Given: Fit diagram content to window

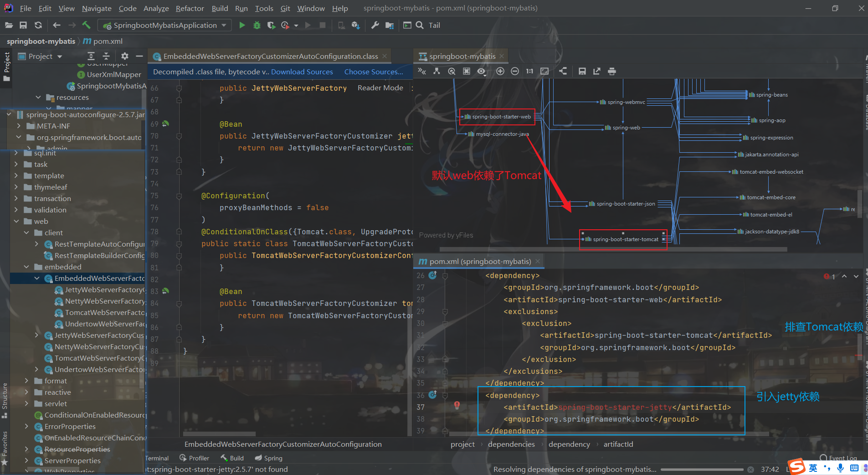Looking at the screenshot, I should point(544,71).
